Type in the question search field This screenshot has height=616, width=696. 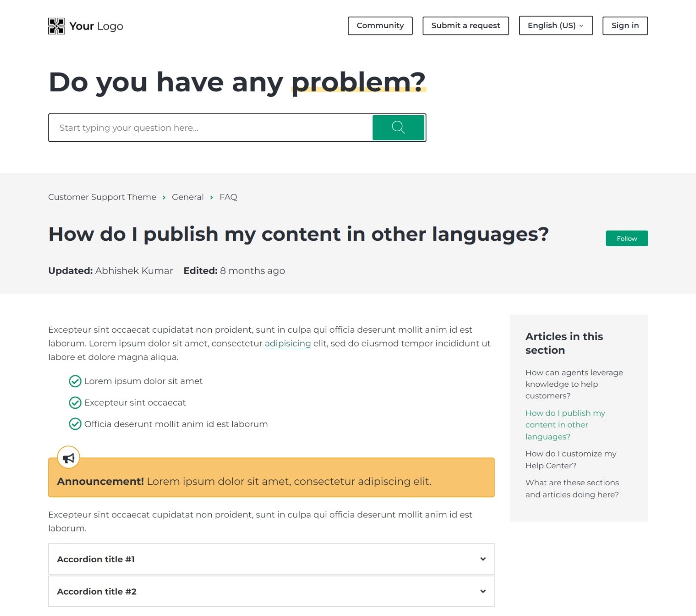point(210,128)
